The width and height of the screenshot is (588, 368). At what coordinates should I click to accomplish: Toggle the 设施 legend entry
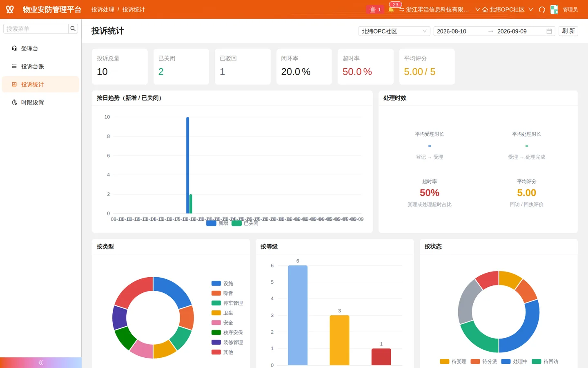(222, 283)
